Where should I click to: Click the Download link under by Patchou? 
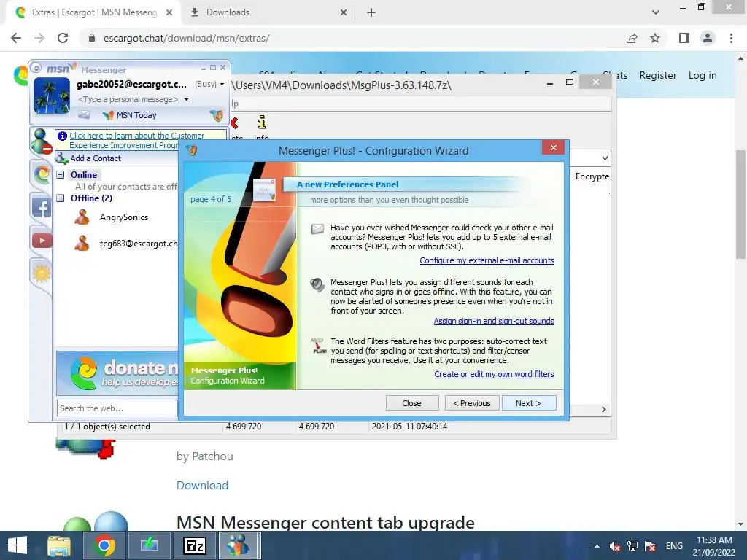click(203, 485)
